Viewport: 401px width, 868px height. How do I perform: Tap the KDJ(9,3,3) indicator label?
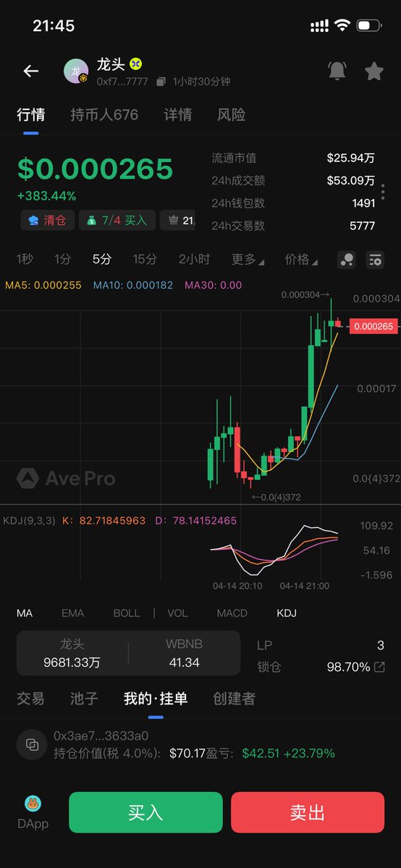pos(29,520)
